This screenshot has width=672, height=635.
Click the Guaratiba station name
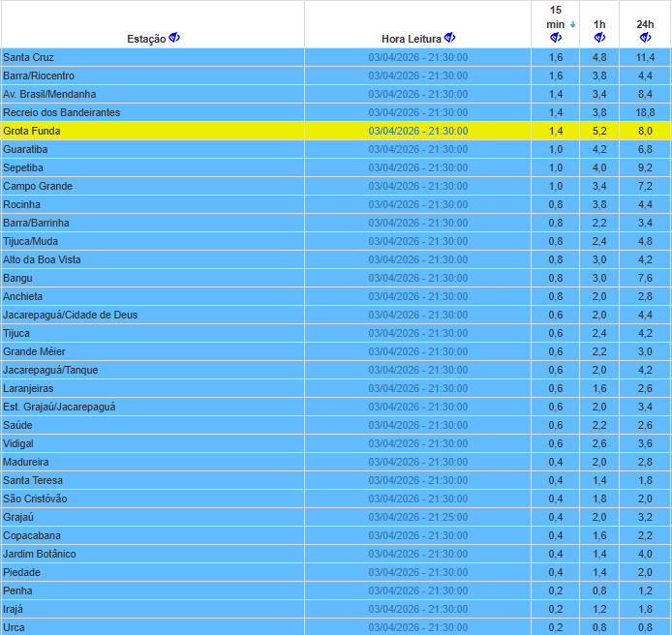[x=25, y=149]
